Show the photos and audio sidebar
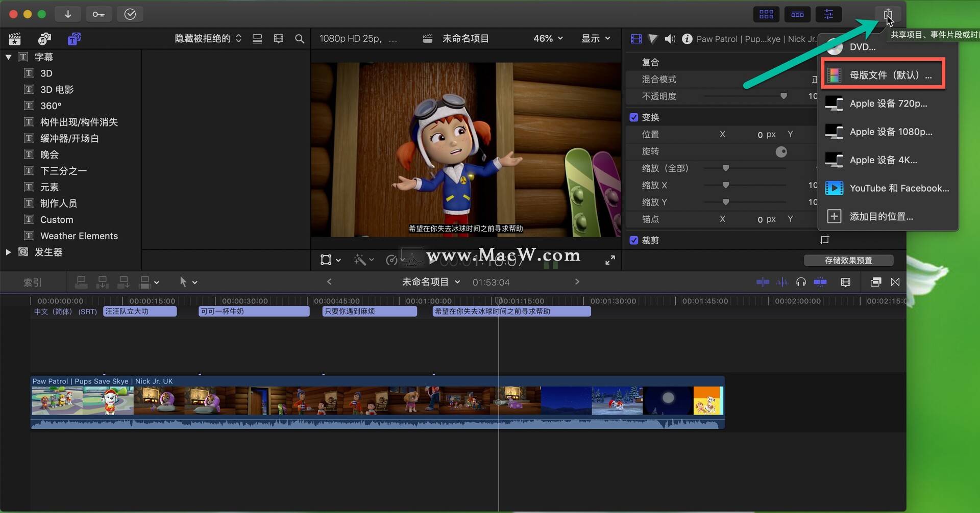The height and width of the screenshot is (513, 980). tap(44, 39)
